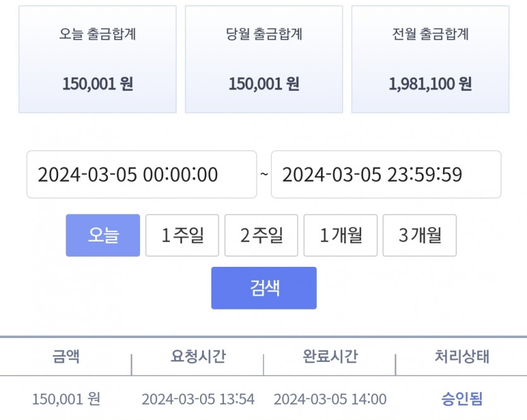The image size is (527, 420).
Task: Set the range to 3개월
Action: tap(420, 235)
